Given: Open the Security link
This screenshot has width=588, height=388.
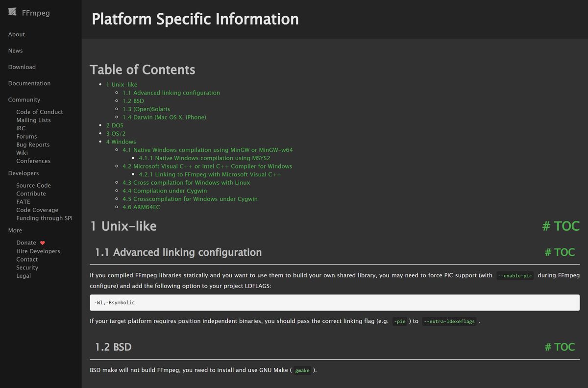Looking at the screenshot, I should 27,267.
